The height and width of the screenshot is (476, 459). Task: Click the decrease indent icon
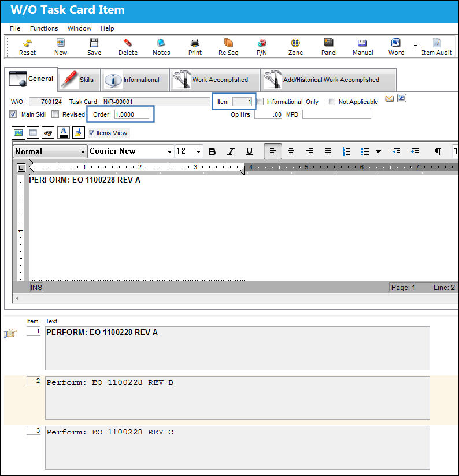coord(415,151)
